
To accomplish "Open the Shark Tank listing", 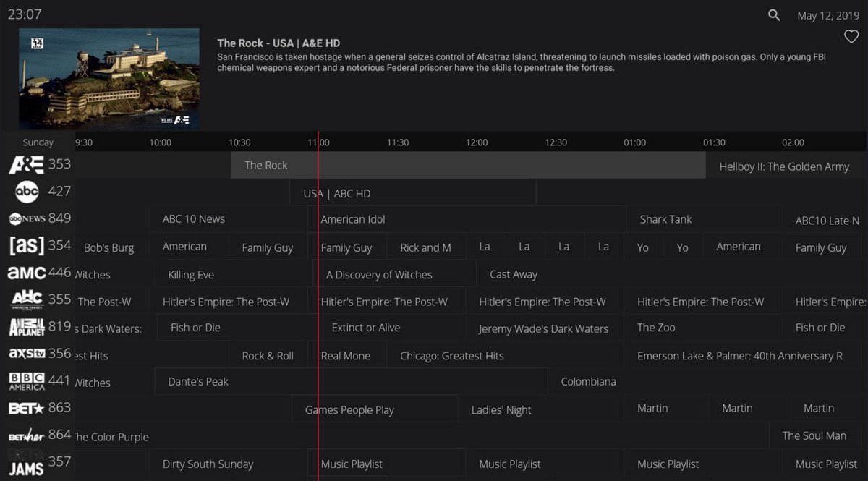I will pyautogui.click(x=705, y=219).
